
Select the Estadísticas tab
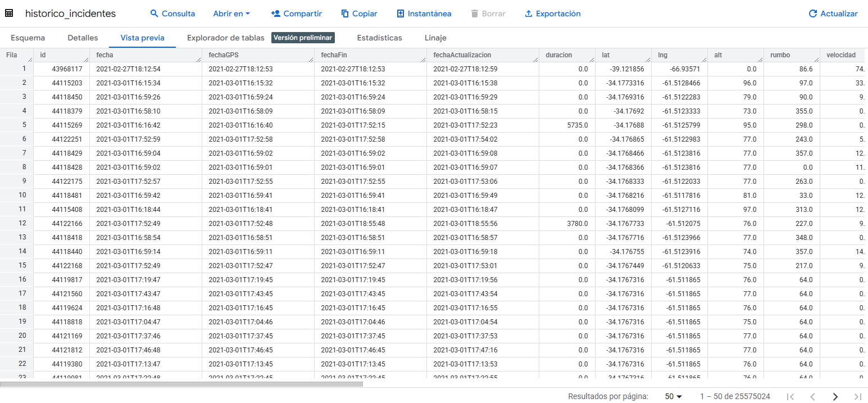point(379,38)
